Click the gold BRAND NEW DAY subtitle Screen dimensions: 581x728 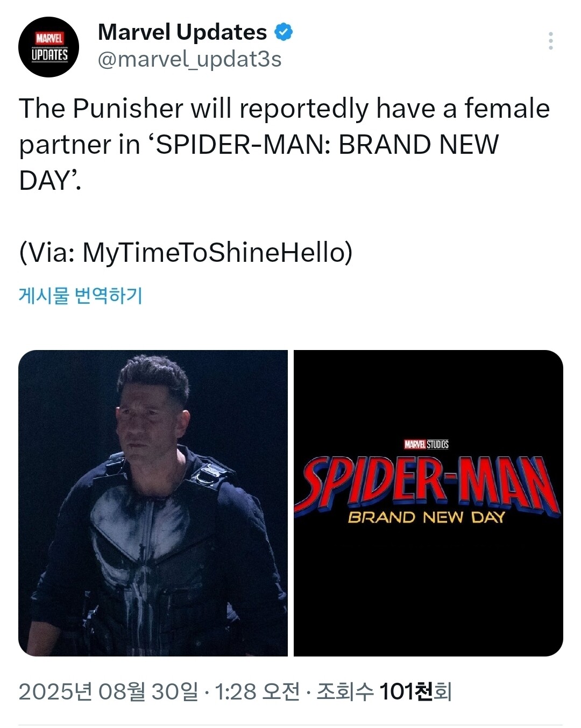pyautogui.click(x=426, y=517)
